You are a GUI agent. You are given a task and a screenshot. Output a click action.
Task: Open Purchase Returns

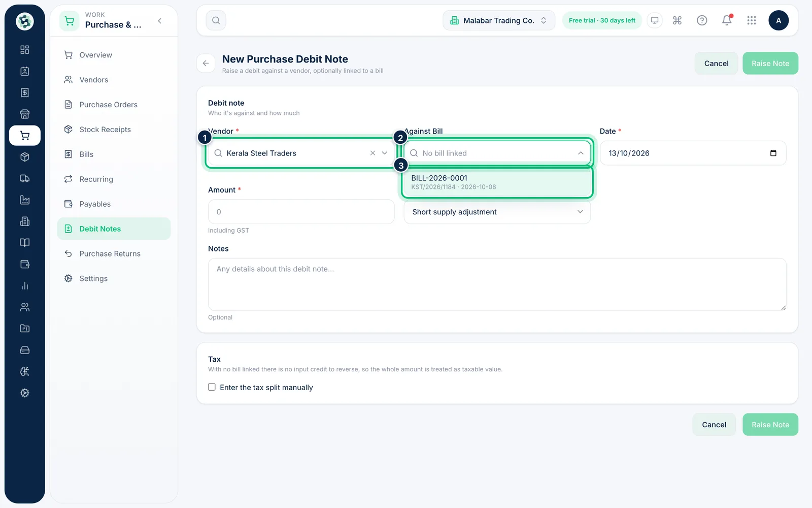click(x=114, y=253)
